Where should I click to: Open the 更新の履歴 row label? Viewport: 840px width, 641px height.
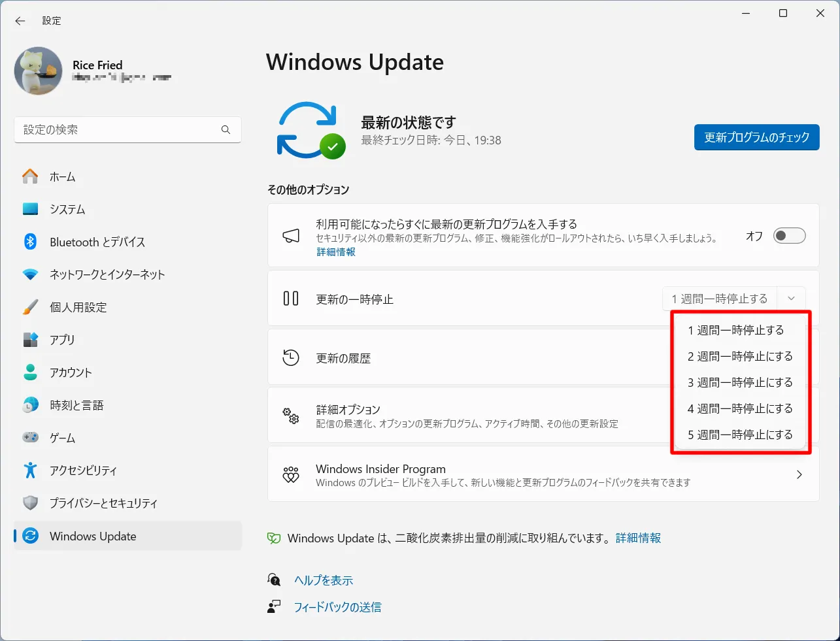(x=343, y=358)
